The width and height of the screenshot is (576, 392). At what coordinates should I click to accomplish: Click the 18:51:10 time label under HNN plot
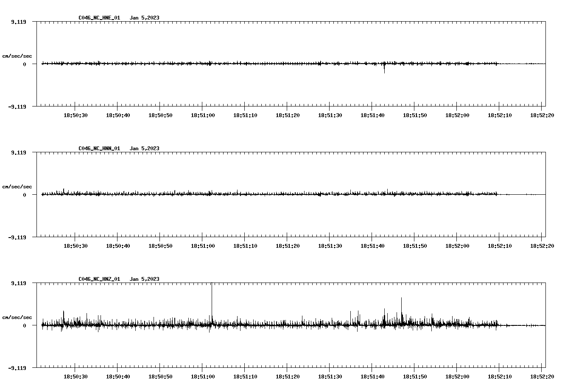tap(245, 246)
